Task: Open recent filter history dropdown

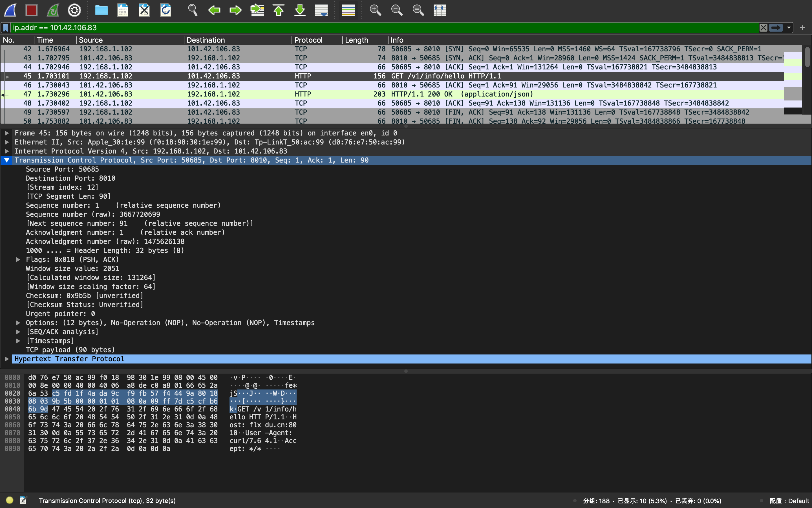Action: point(789,28)
